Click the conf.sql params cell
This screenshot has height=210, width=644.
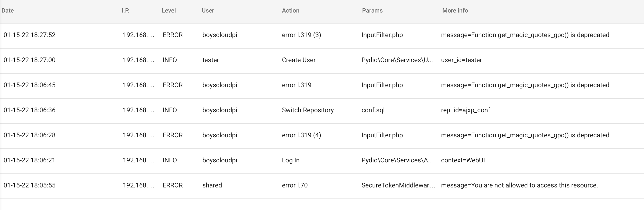point(373,110)
